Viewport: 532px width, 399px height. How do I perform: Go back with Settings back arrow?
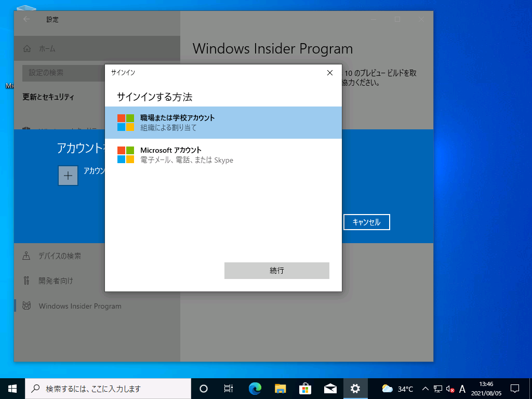pos(27,19)
